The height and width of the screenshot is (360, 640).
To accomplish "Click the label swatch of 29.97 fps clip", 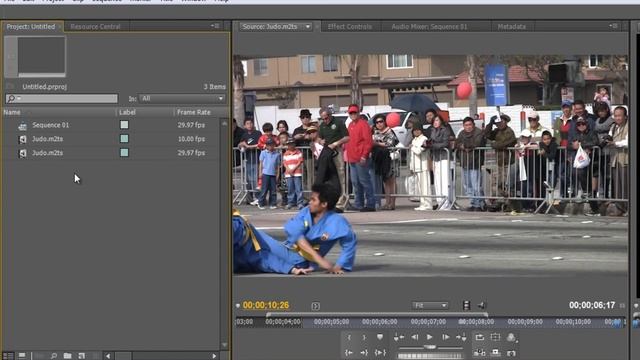I will [124, 153].
